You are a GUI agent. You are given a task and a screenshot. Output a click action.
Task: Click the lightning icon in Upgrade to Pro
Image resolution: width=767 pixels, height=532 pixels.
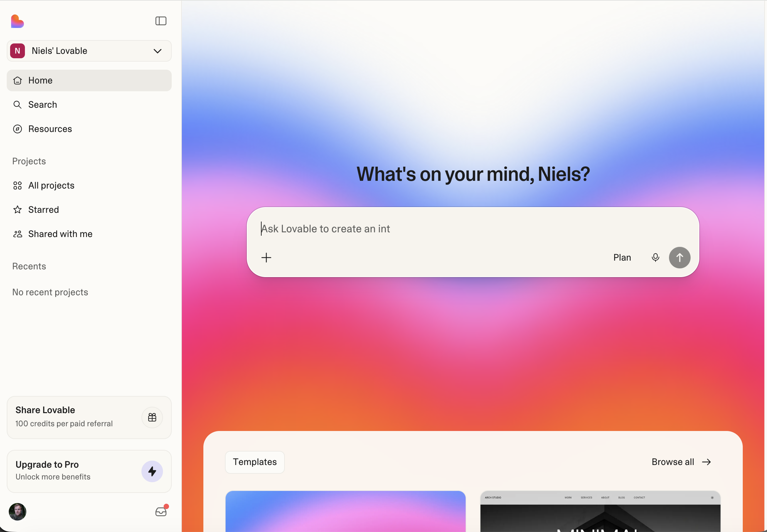click(x=152, y=471)
